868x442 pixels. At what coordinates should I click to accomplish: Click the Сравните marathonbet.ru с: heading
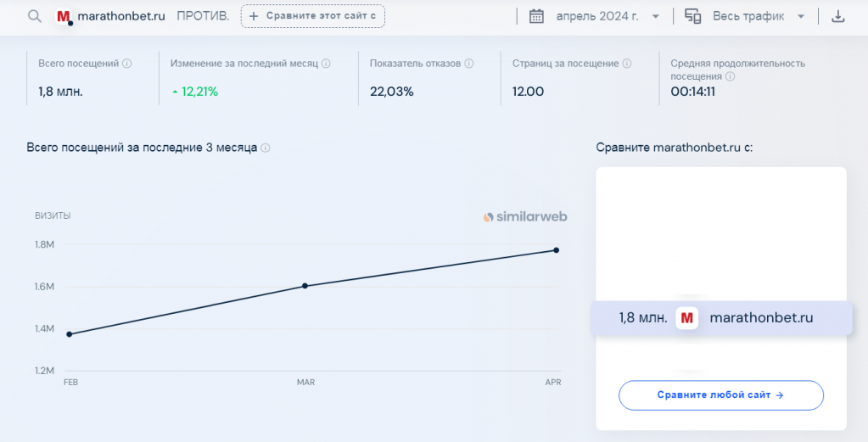click(x=675, y=148)
